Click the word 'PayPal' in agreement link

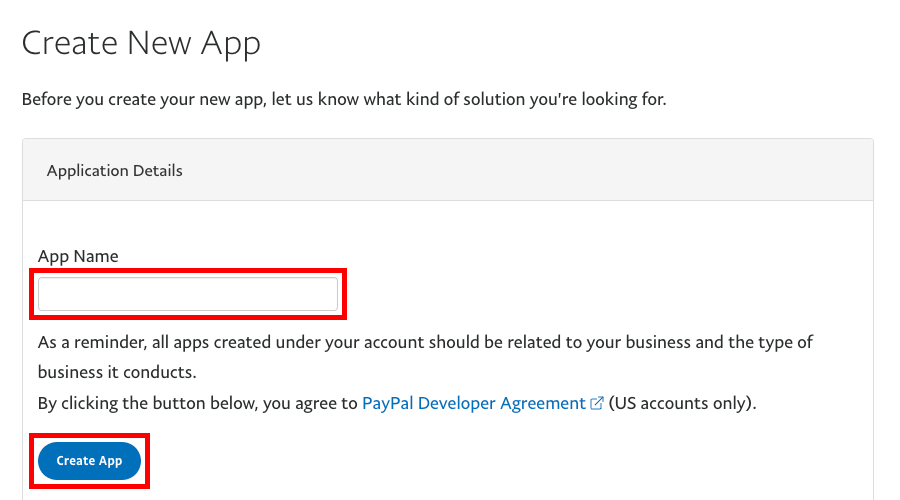coord(388,403)
